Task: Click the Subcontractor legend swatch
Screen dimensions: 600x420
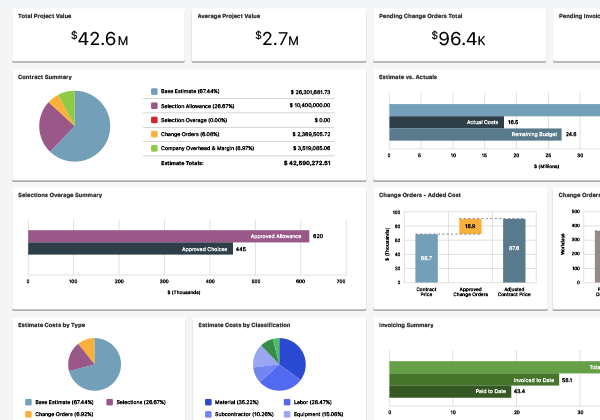Action: 208,414
